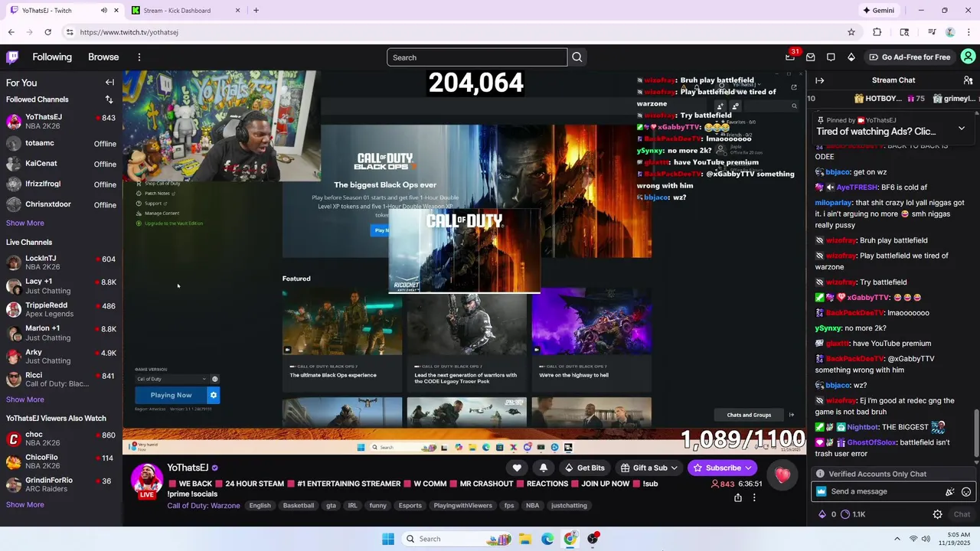Open the chat community users icon
Screen dimensions: 980x551
point(968,80)
